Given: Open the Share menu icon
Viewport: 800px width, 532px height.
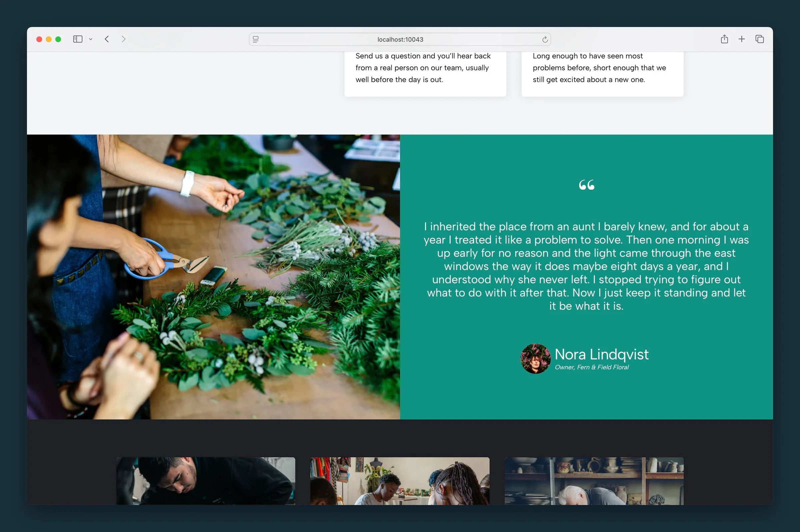Looking at the screenshot, I should coord(724,39).
